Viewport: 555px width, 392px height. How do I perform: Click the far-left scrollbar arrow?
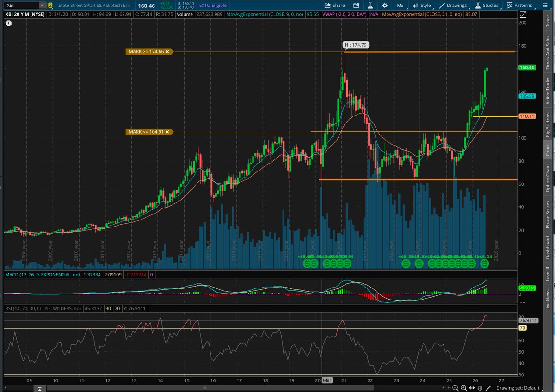[6, 387]
